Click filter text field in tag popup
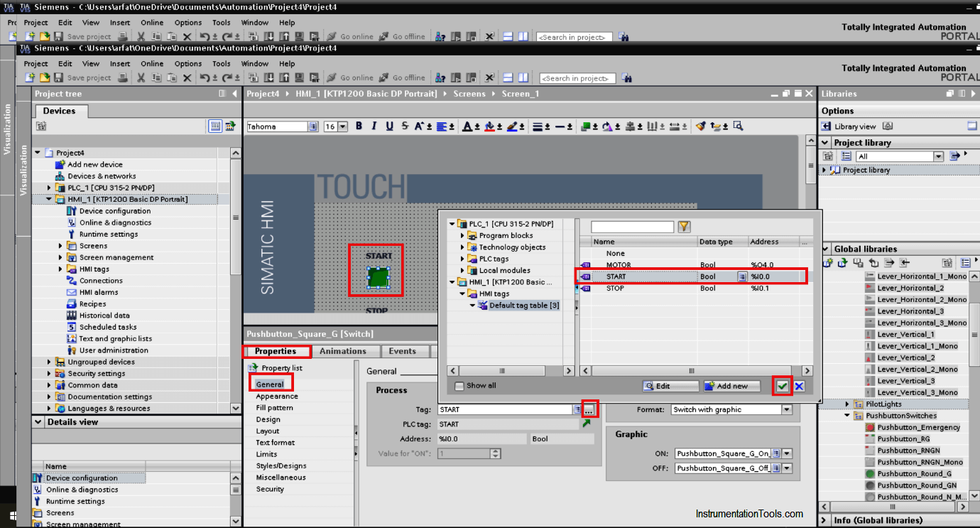980x528 pixels. pyautogui.click(x=632, y=227)
